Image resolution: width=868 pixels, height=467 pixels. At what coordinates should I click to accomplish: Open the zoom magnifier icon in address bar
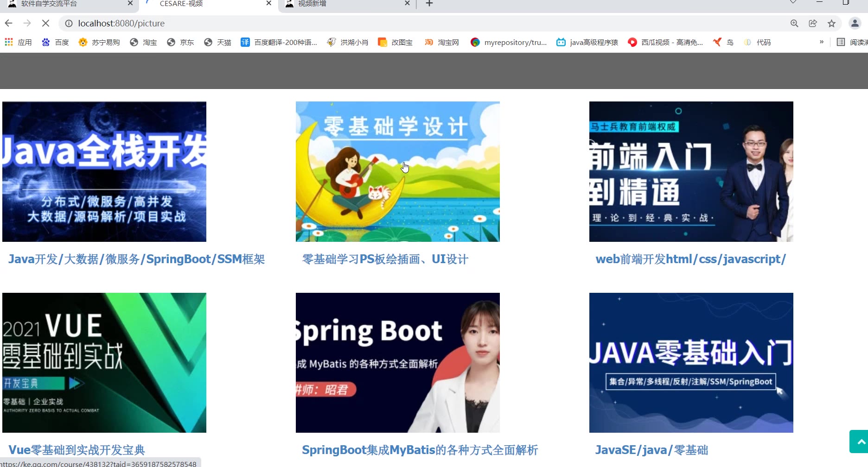(794, 23)
